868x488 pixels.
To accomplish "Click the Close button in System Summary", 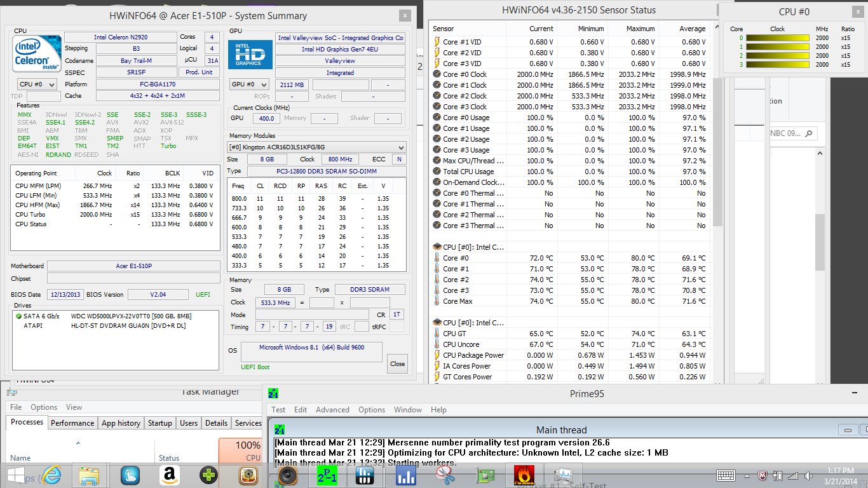I will tap(398, 364).
